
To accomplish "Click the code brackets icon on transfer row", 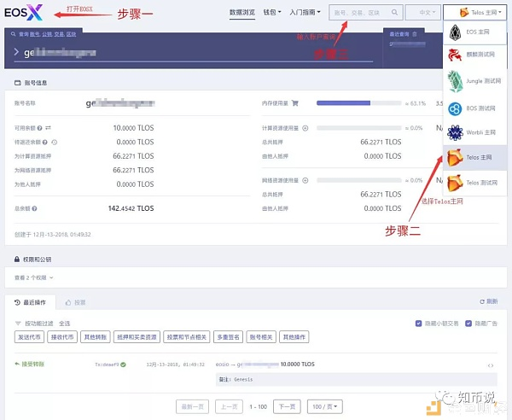I will coord(491,365).
